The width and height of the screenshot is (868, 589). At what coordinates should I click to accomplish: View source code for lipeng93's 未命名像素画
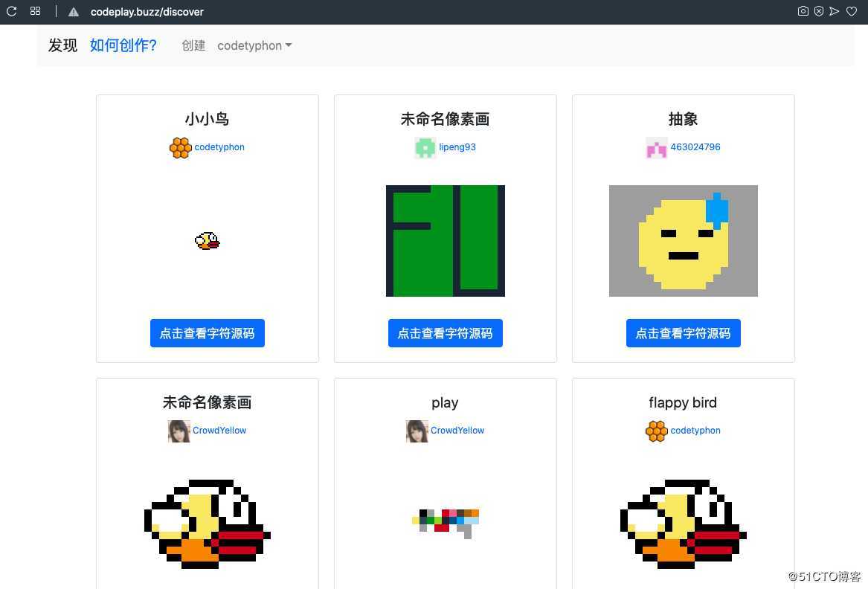point(446,333)
